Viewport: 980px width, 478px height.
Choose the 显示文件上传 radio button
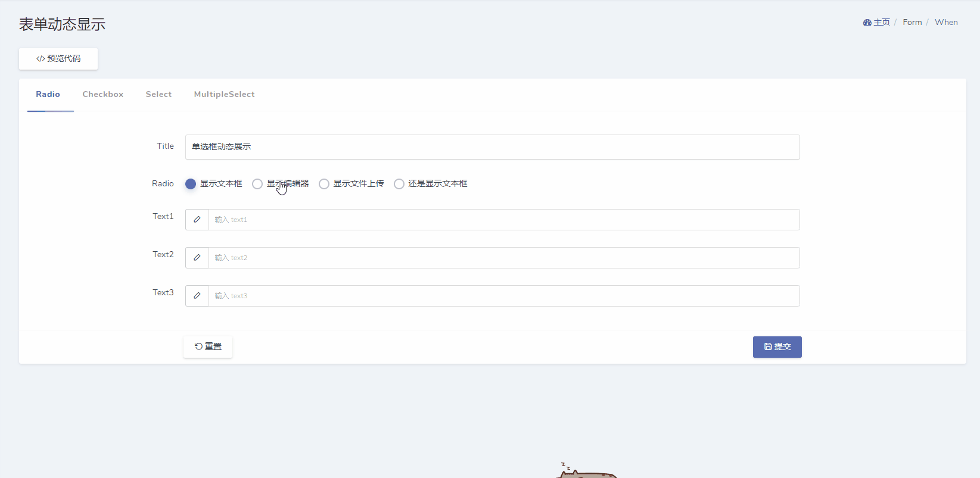pyautogui.click(x=324, y=184)
